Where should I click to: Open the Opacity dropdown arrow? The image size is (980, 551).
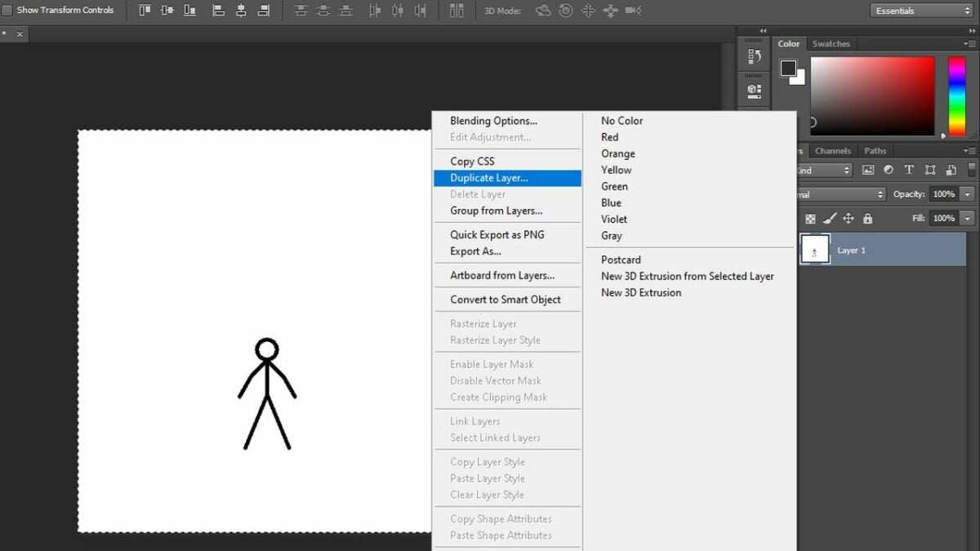(965, 194)
